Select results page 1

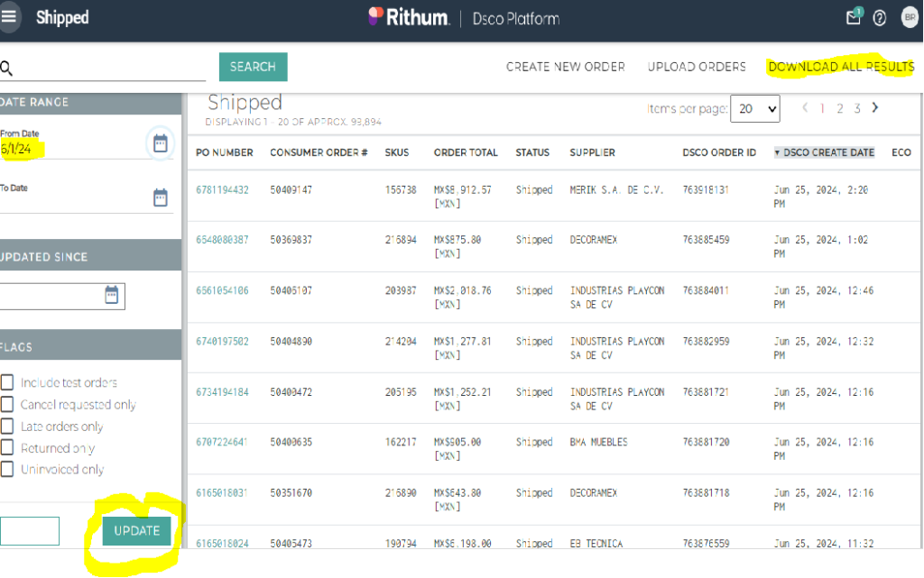pyautogui.click(x=822, y=108)
